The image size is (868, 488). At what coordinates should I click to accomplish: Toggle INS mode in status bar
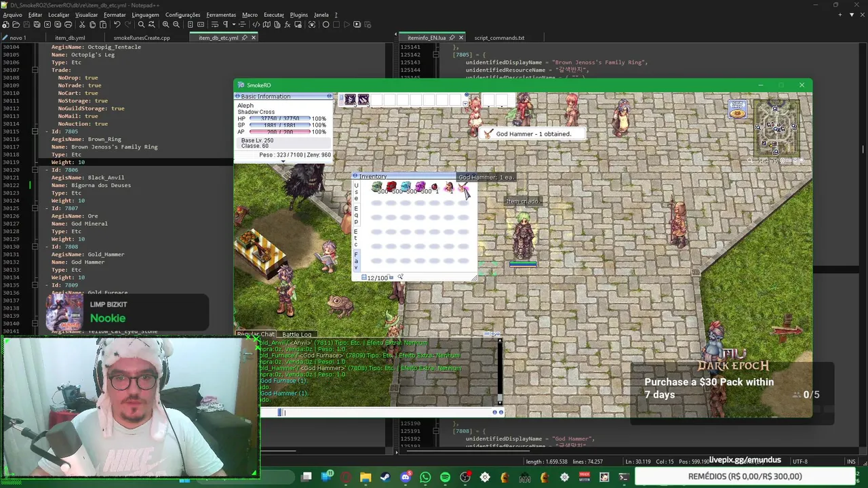[851, 462]
